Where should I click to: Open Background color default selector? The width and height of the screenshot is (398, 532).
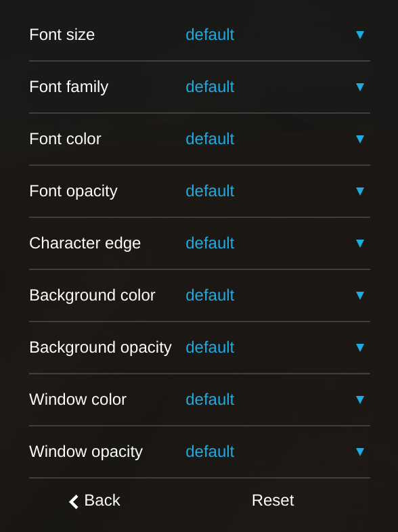[x=275, y=295]
